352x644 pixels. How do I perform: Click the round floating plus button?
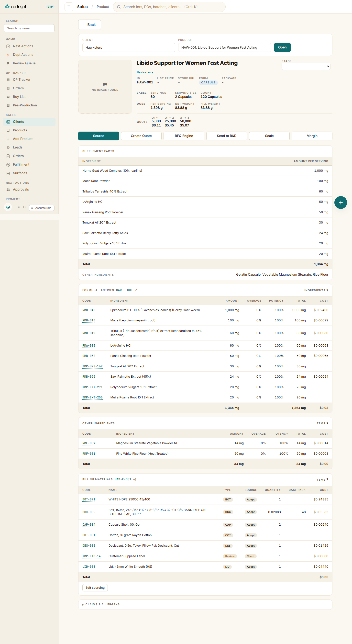pos(341,203)
